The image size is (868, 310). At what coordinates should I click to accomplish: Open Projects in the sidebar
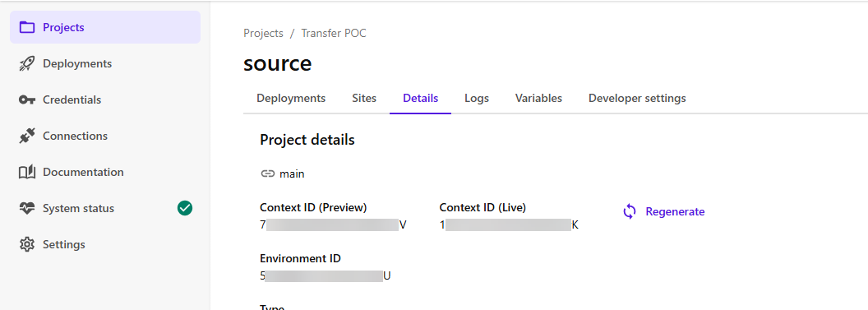(105, 27)
